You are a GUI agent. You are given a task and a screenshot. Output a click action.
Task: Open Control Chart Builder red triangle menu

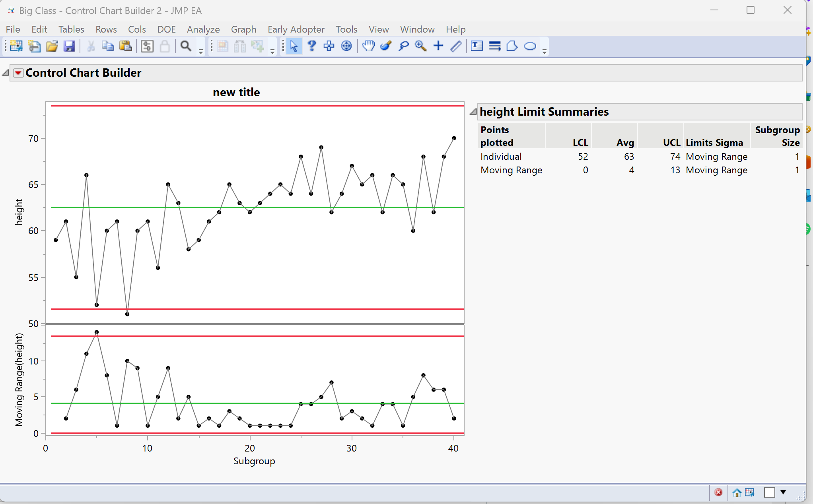coord(18,73)
